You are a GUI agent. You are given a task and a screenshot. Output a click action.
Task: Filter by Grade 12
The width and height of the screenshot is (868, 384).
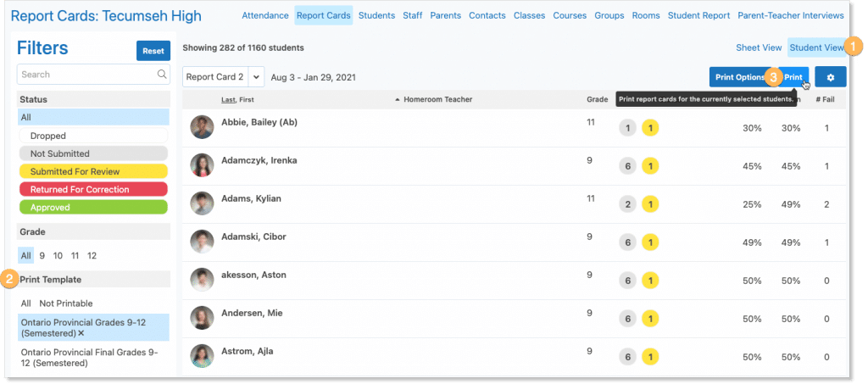point(92,256)
